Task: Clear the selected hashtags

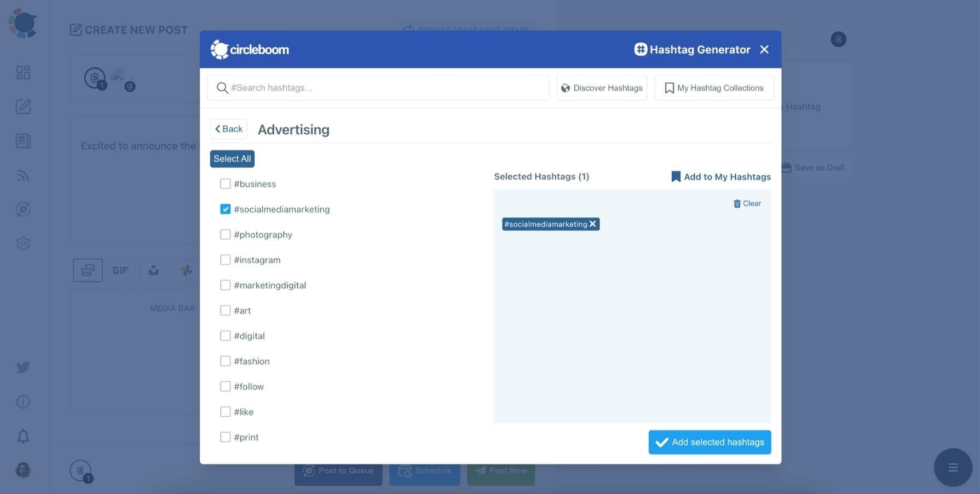Action: click(x=747, y=203)
